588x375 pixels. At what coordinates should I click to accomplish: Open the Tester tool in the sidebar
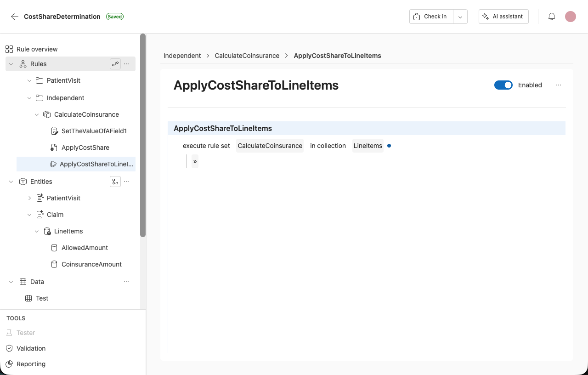26,332
